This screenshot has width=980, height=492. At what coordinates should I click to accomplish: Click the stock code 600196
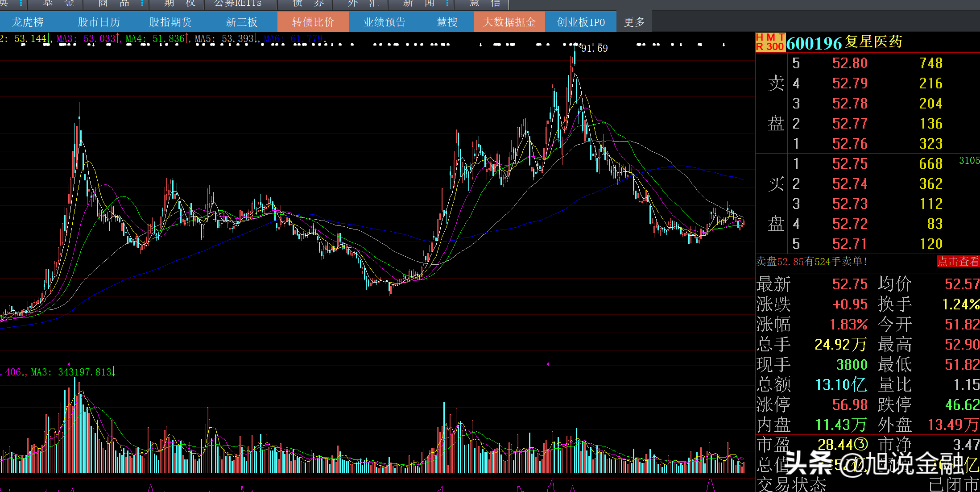pyautogui.click(x=814, y=43)
